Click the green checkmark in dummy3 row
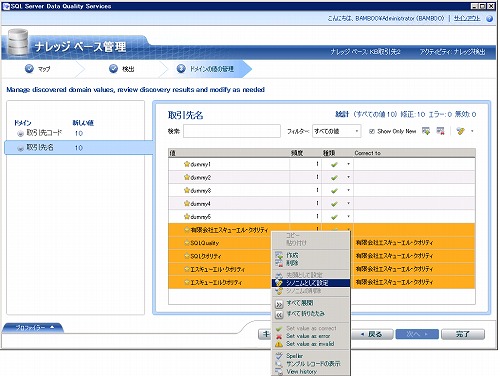500x376 pixels. tap(334, 191)
